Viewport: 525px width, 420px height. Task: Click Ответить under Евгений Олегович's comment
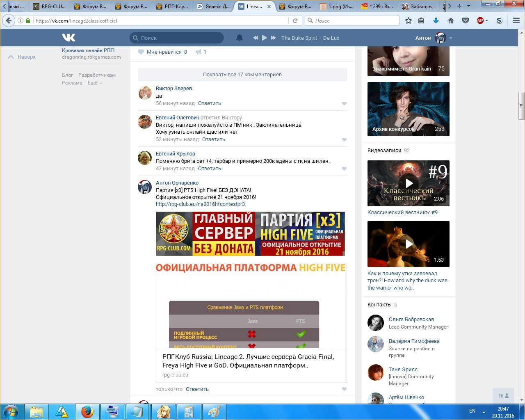click(x=213, y=139)
